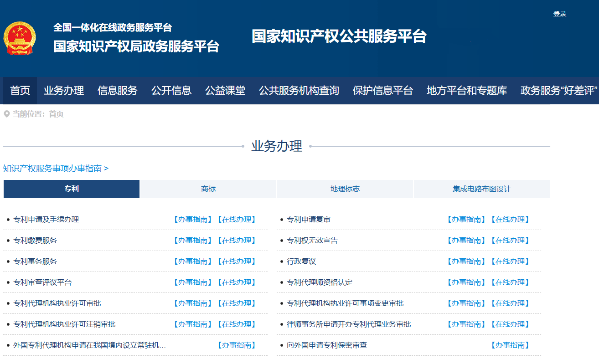Viewport: 599px width, 364px height.
Task: Open 在线办理 for 专利事务服务
Action: pyautogui.click(x=236, y=261)
